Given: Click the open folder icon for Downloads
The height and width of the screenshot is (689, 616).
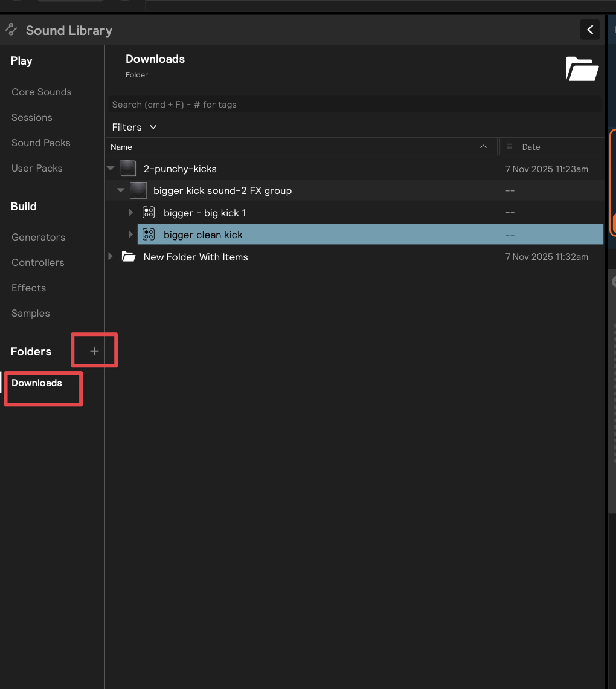Looking at the screenshot, I should pyautogui.click(x=582, y=69).
